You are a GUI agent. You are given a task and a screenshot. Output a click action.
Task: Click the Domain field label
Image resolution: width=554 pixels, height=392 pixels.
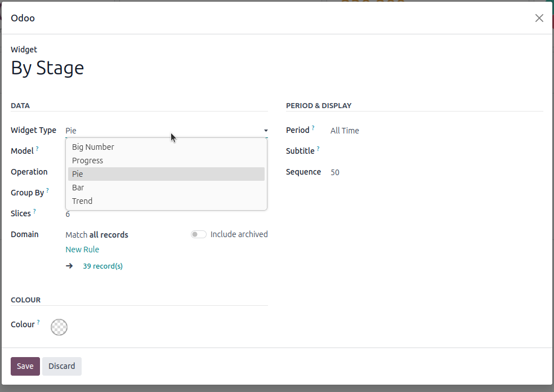tap(24, 234)
